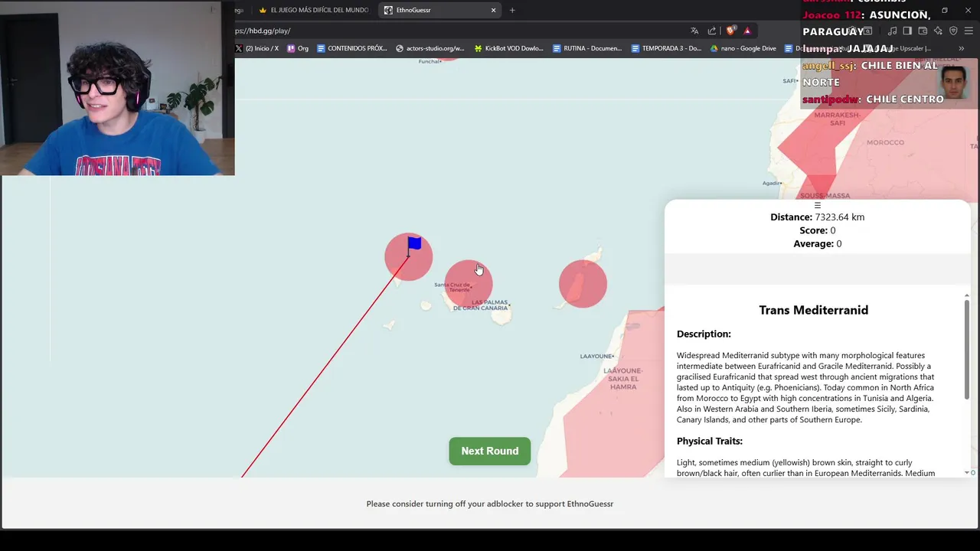The image size is (980, 551).
Task: Open new tab with plus icon
Action: [x=512, y=10]
